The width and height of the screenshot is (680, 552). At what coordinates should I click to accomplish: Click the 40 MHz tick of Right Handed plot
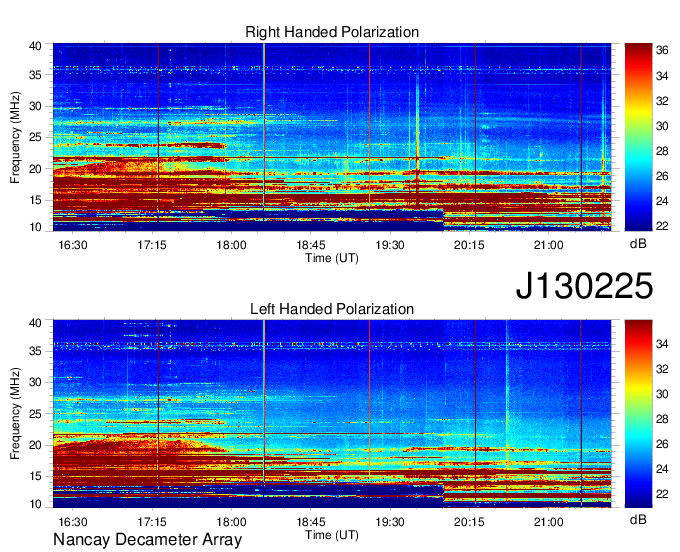pyautogui.click(x=35, y=46)
